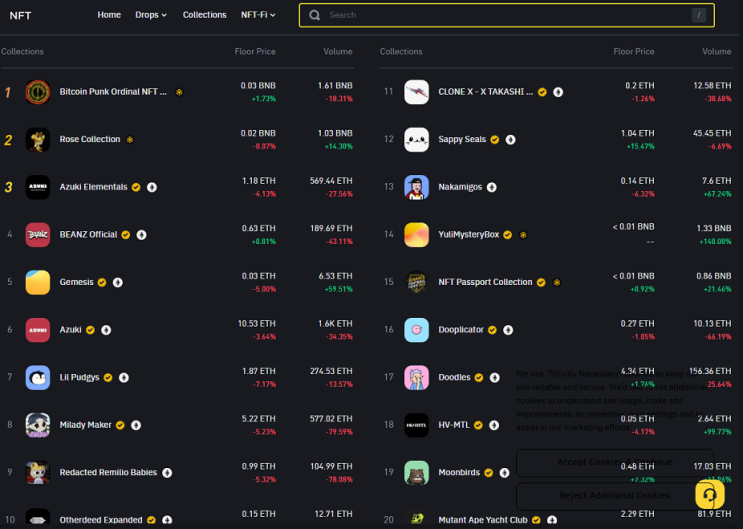Click the right Floor Price column header
This screenshot has height=529, width=743.
tap(634, 52)
